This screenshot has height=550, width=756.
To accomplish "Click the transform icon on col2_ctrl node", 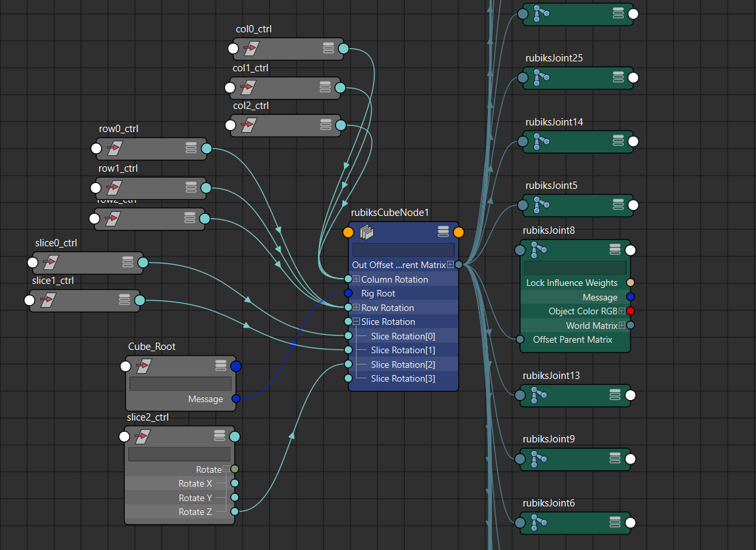I will (248, 125).
